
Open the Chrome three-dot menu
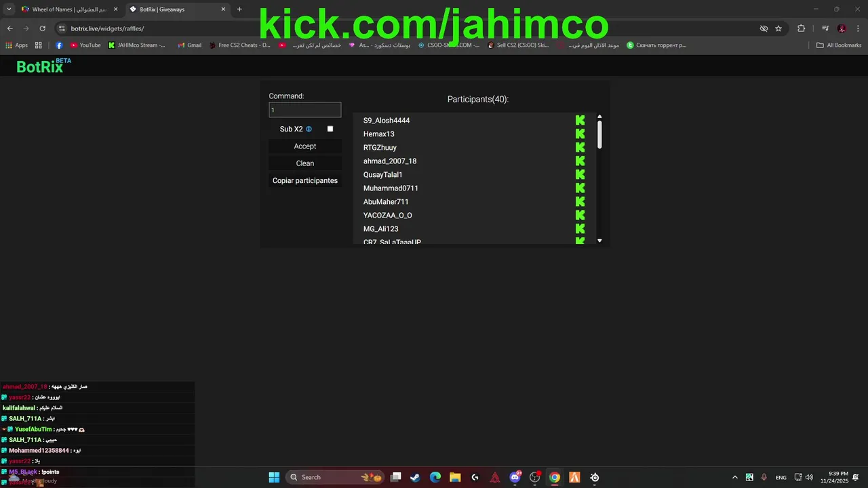pyautogui.click(x=858, y=28)
